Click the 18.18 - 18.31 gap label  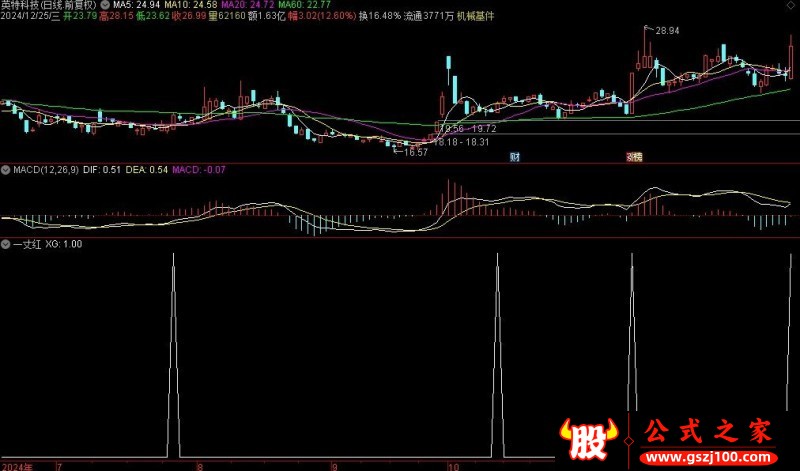coord(461,142)
